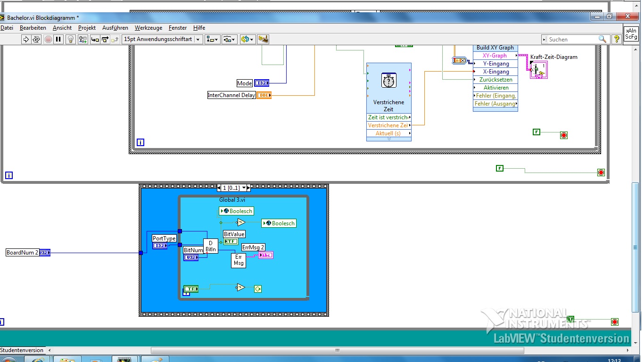Click the Step Out toolbar button
The image size is (644, 362).
(115, 39)
